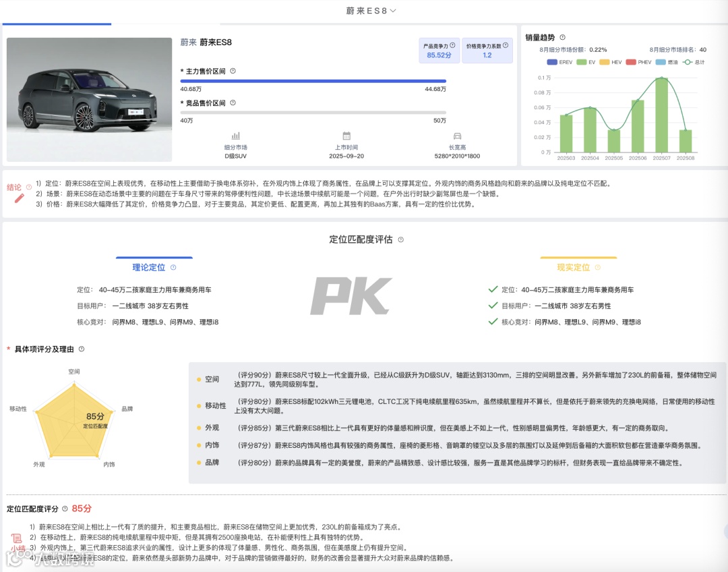The height and width of the screenshot is (572, 728).
Task: Toggle the 燃油 legend item in chart
Action: (667, 62)
